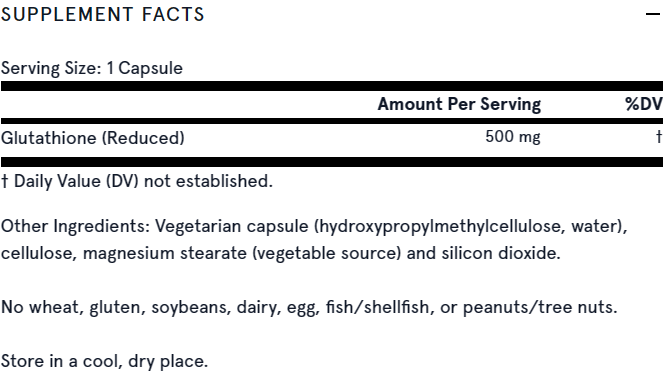The image size is (665, 381).
Task: Click the %DV column header
Action: [x=644, y=104]
